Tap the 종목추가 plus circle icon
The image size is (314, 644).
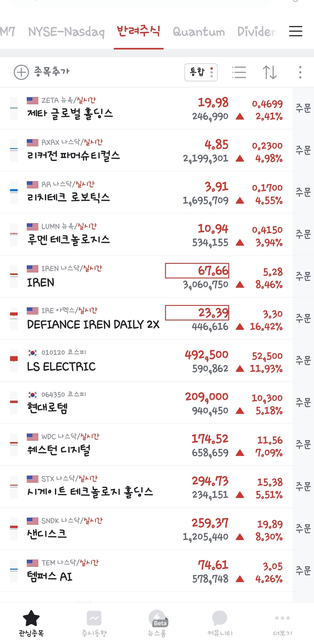(21, 72)
